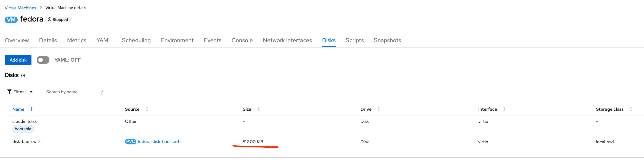Open the fedora-disk-bad-swift PVC link

159,142
